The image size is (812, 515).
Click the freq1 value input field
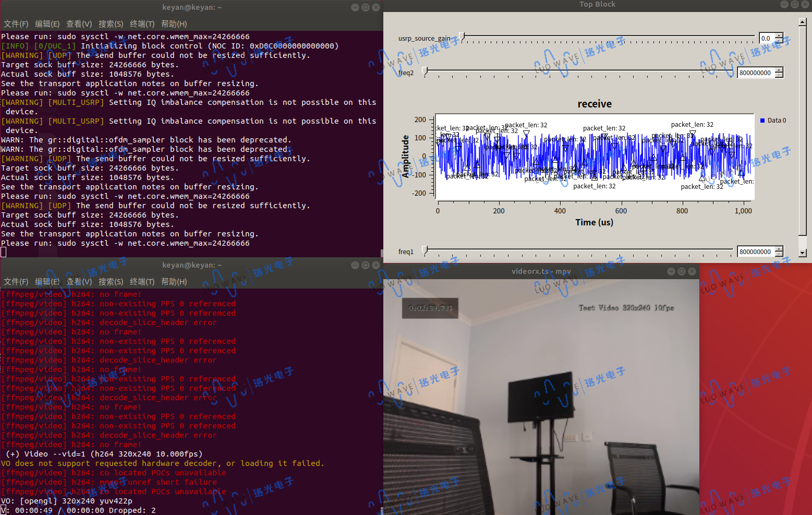(755, 251)
